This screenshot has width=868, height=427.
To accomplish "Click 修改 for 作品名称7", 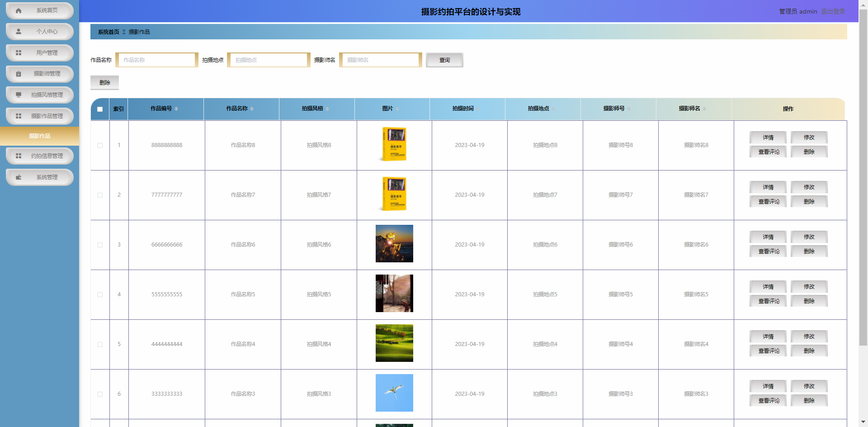I will (809, 187).
